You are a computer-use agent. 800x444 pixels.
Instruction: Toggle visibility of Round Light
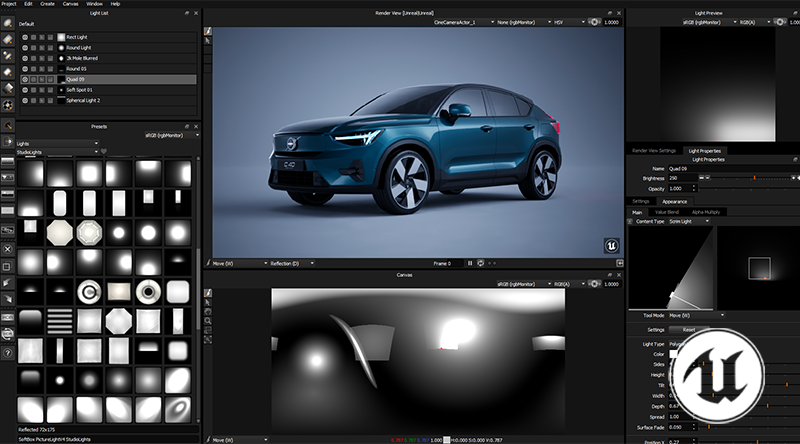click(25, 48)
